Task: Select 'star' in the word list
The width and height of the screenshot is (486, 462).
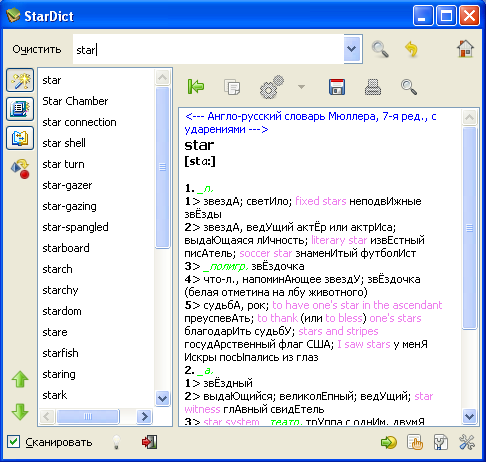Action: pos(52,80)
